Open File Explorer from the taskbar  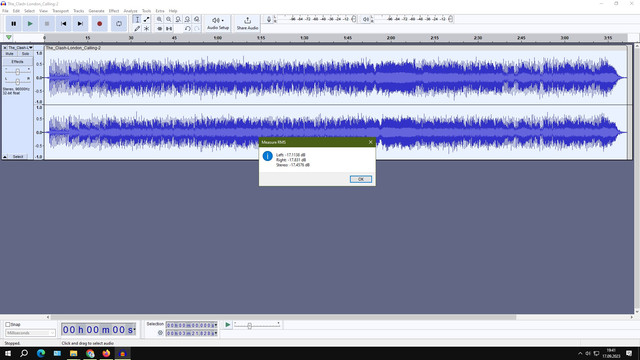tap(73, 353)
